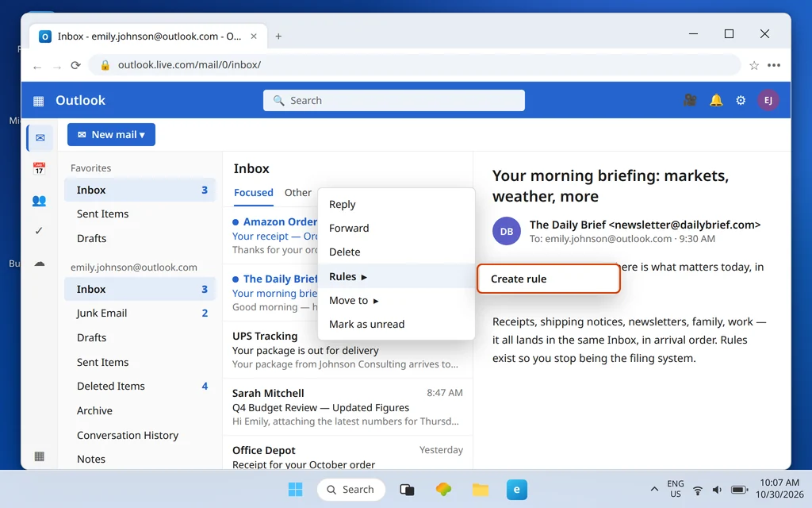Open Inbox under the account folders

(x=140, y=289)
